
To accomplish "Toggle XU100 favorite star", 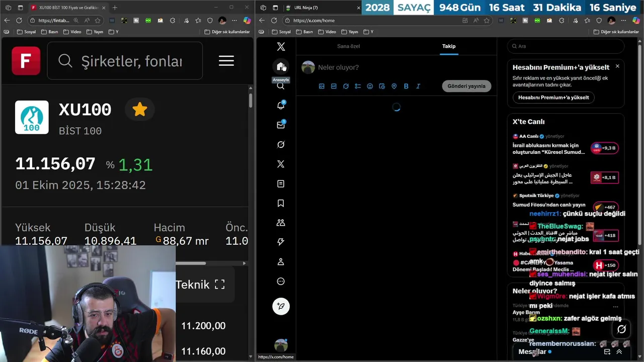I will [140, 110].
